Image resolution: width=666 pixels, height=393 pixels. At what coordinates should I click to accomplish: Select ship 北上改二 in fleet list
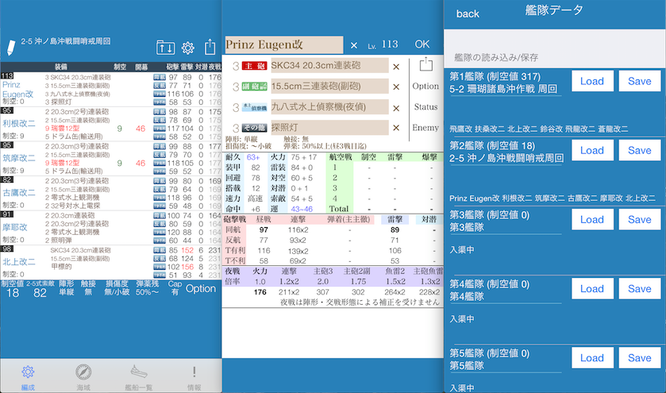click(19, 262)
